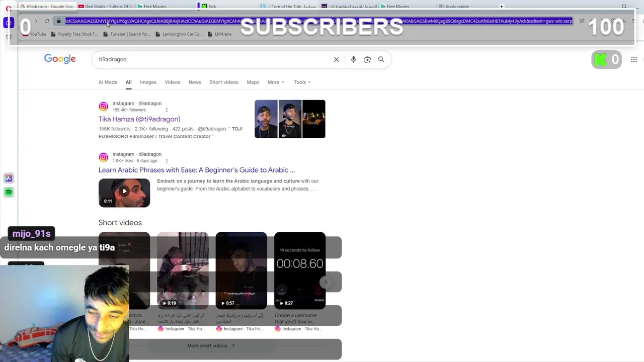Screen dimensions: 644x362
Task: Open the AI Mode tab
Action: pyautogui.click(x=108, y=82)
